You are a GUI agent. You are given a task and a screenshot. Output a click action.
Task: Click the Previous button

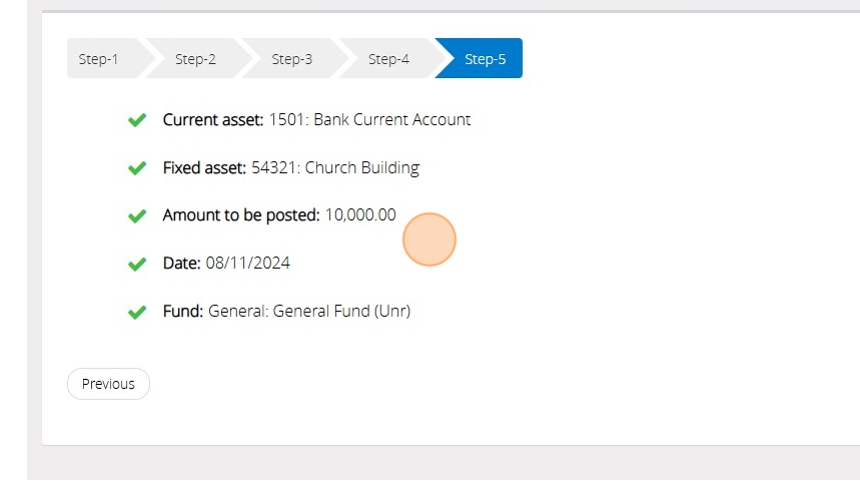(108, 384)
